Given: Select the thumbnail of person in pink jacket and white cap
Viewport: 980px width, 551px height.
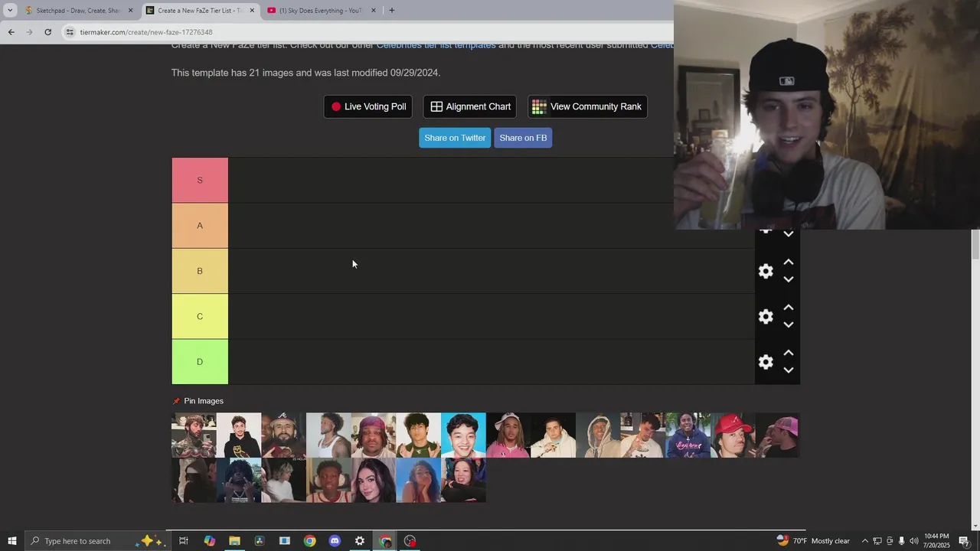Looking at the screenshot, I should pyautogui.click(x=508, y=435).
